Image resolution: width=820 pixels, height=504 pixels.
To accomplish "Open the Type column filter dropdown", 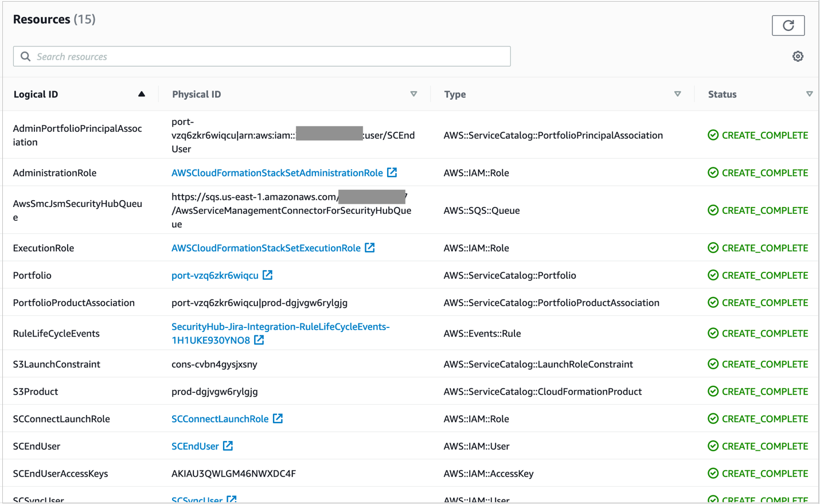I will (x=677, y=93).
